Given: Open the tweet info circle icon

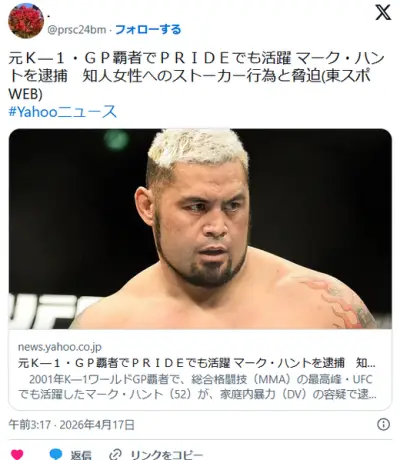Looking at the screenshot, I should (383, 424).
